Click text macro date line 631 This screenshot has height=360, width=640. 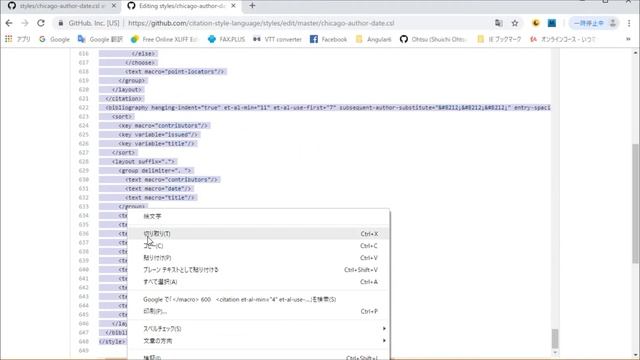(159, 189)
